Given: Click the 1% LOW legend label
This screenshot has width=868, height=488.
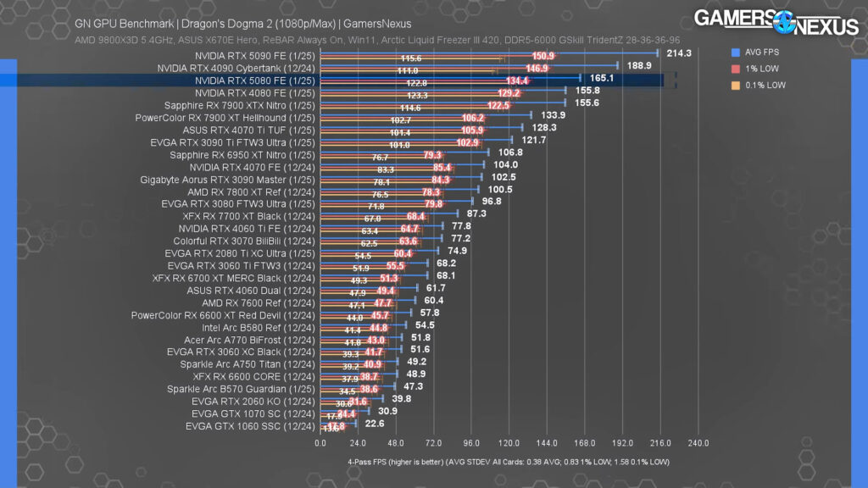Looking at the screenshot, I should [x=762, y=69].
